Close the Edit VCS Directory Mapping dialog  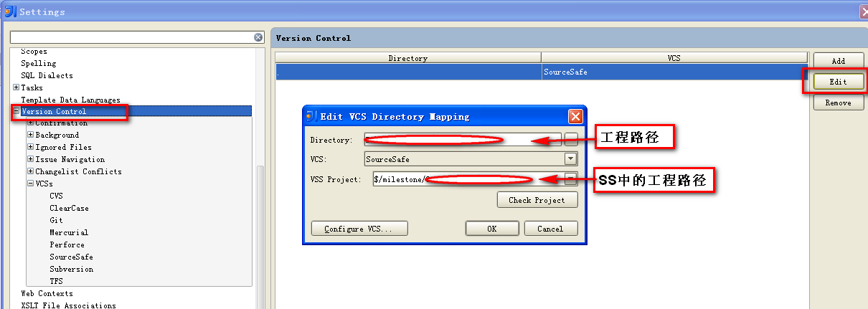click(575, 116)
